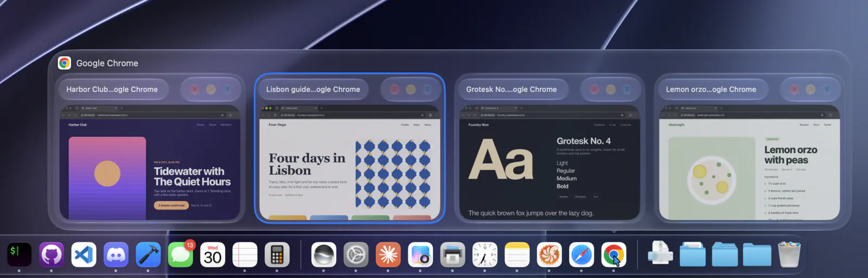Click the Lisbon guide...ogle Chrome title pill

coord(313,89)
